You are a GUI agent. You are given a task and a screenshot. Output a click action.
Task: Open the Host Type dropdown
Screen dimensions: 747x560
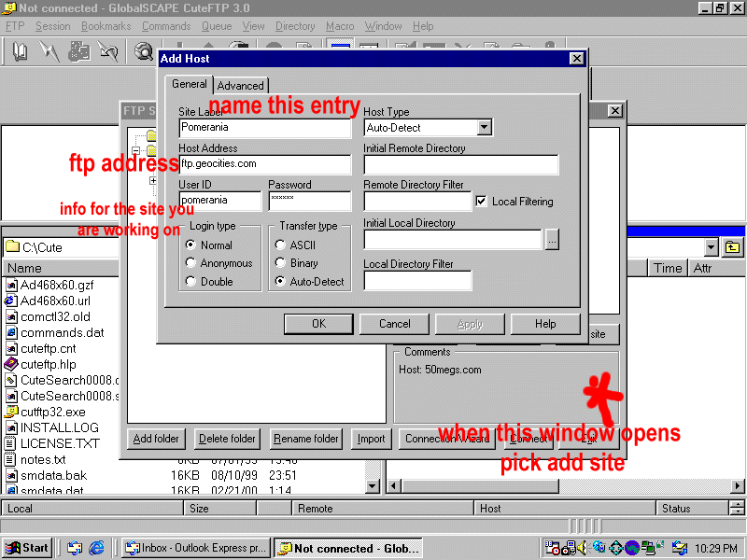[x=484, y=128]
